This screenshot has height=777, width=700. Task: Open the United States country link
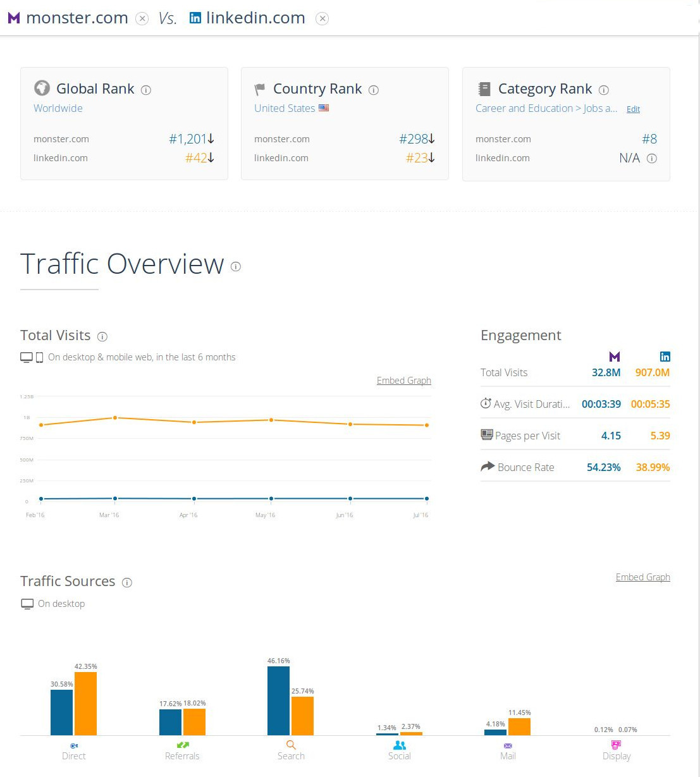[x=285, y=108]
